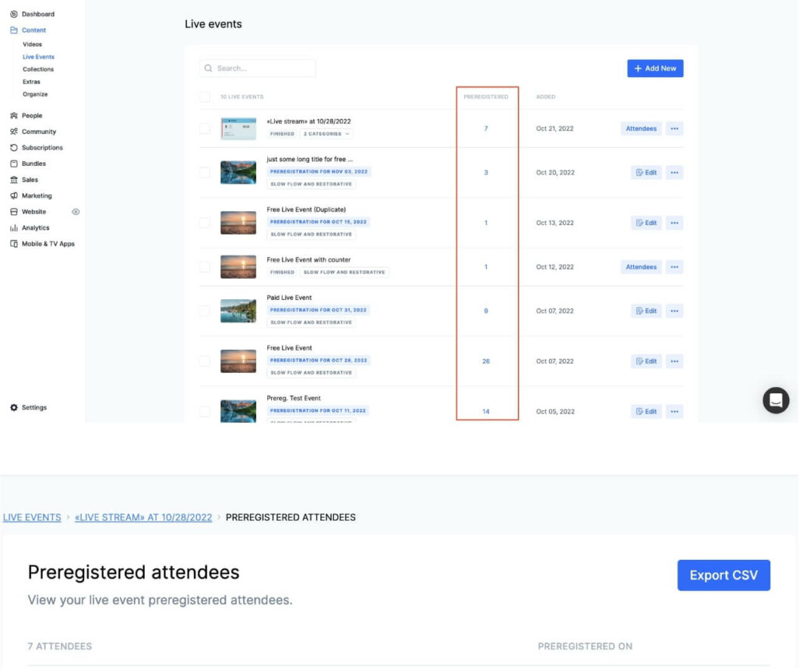Switch to the Videos section in the sidebar
Viewport: 799px width, 672px height.
pyautogui.click(x=33, y=43)
